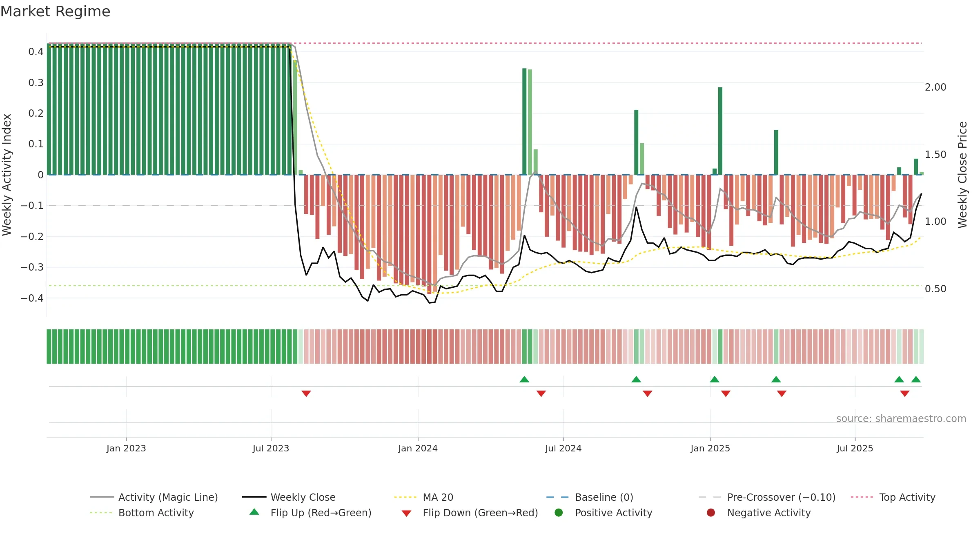
Task: Click the Jul 2025 axis label
Action: pyautogui.click(x=855, y=448)
